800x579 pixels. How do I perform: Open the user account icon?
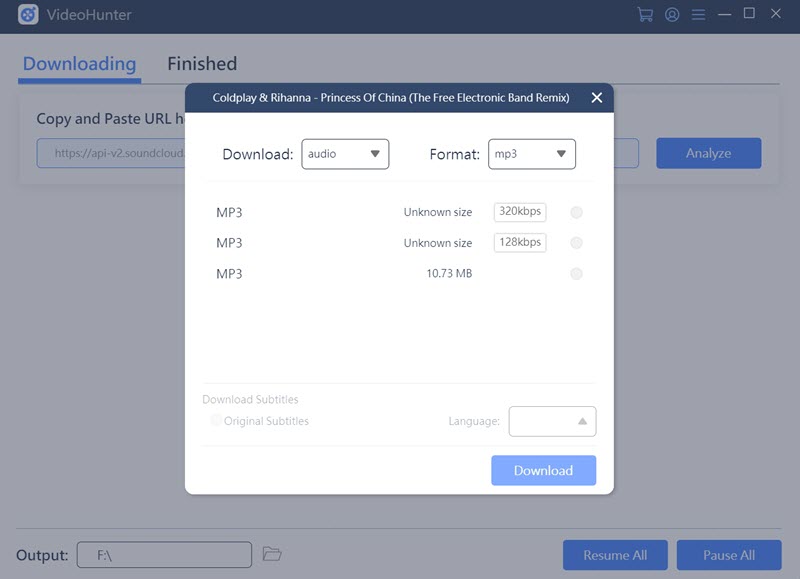672,14
